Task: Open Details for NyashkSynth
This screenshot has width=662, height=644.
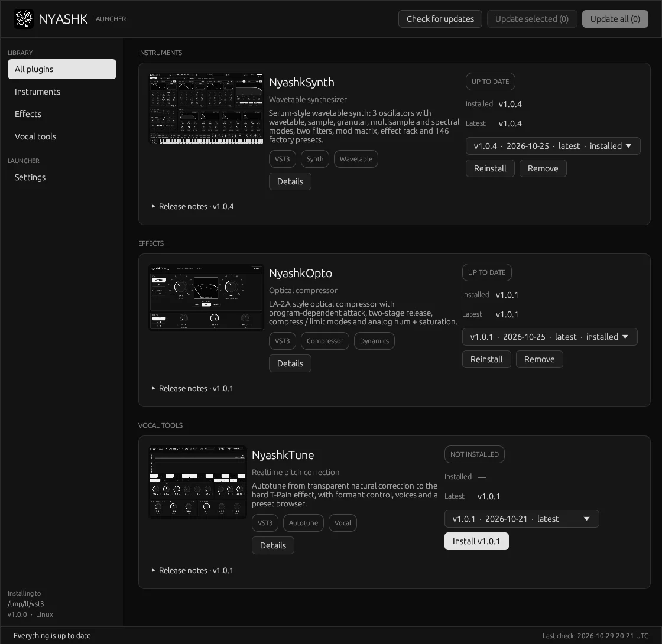Action: tap(290, 181)
